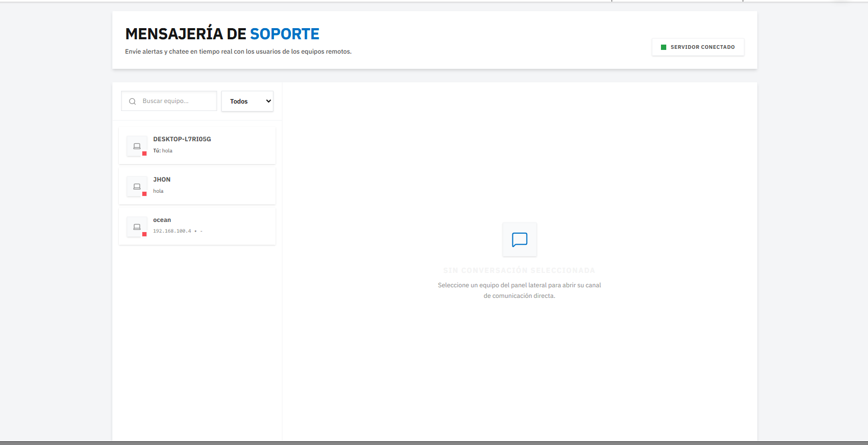Open conversation with DESKTOP-L7RI05G
Viewport: 868px width, 445px height.
197,146
